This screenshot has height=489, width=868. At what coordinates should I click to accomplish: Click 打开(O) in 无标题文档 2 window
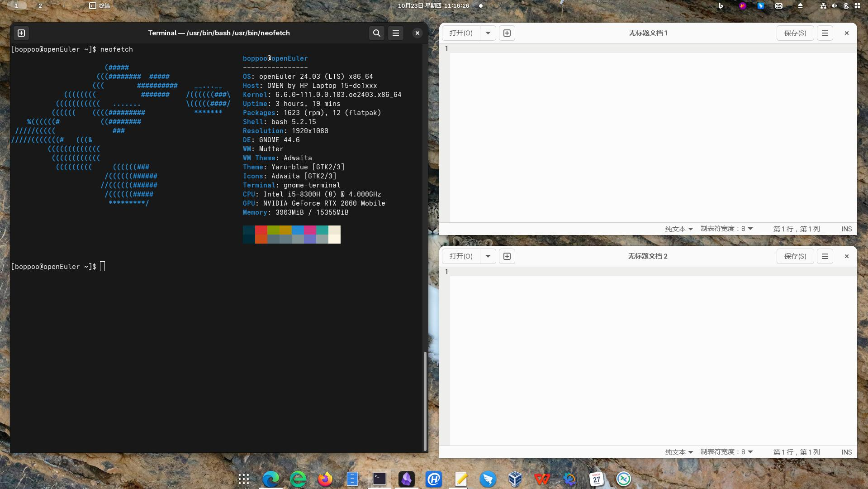[461, 256]
